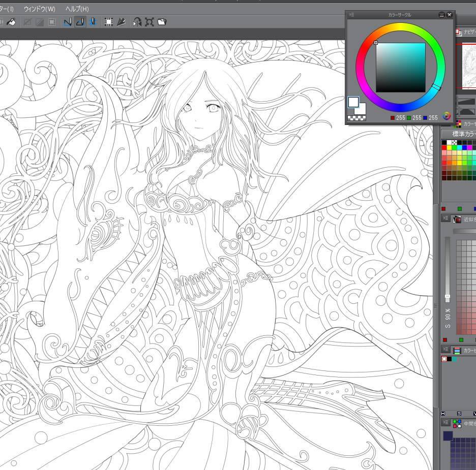
Task: Click the saturation square picker handle
Action: tap(376, 43)
